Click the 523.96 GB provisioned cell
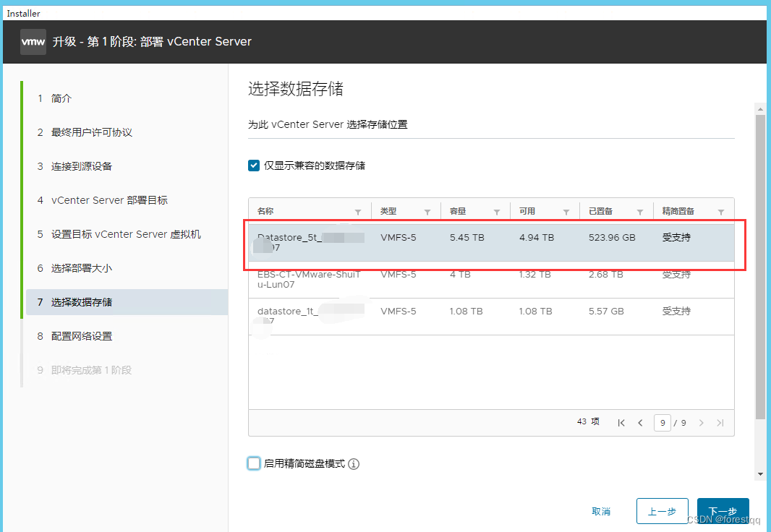The image size is (771, 532). pyautogui.click(x=612, y=238)
